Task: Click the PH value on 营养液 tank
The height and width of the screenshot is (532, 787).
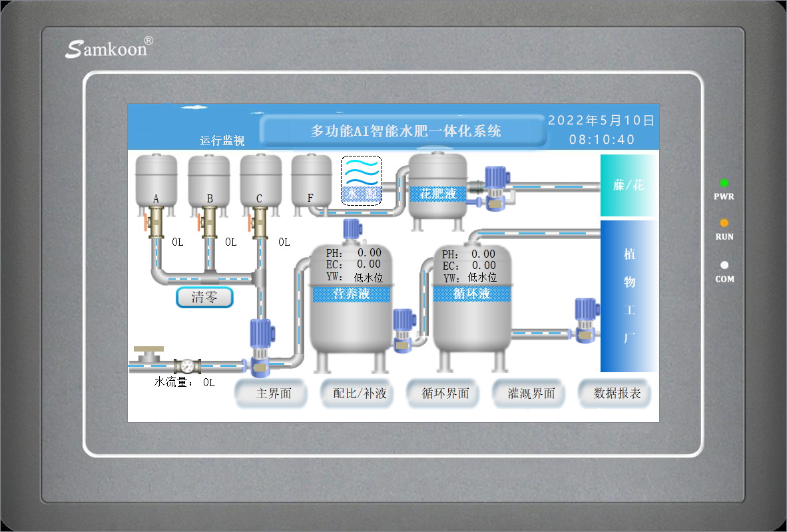Action: [370, 253]
